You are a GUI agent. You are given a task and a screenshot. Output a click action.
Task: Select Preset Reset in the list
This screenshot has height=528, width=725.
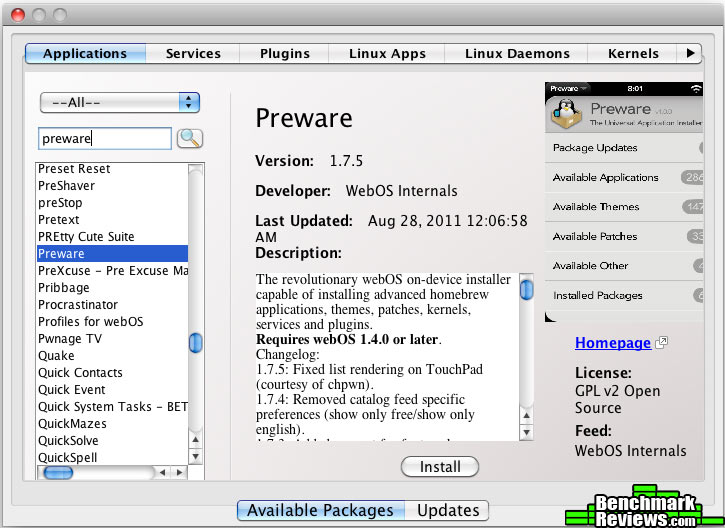112,169
